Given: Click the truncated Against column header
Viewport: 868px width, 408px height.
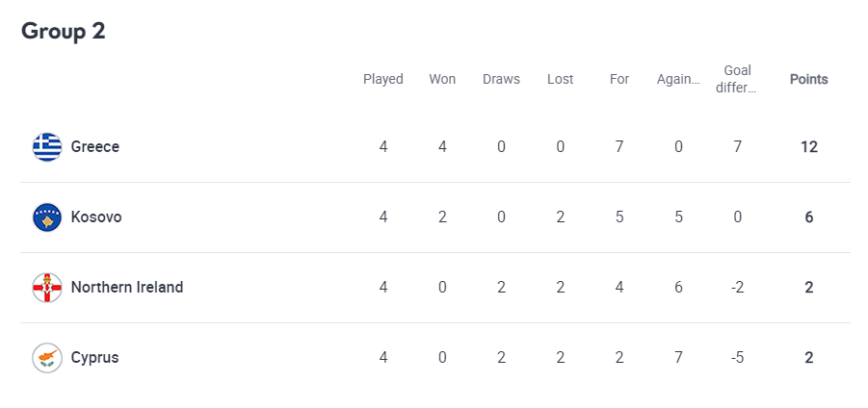Looking at the screenshot, I should [x=678, y=80].
